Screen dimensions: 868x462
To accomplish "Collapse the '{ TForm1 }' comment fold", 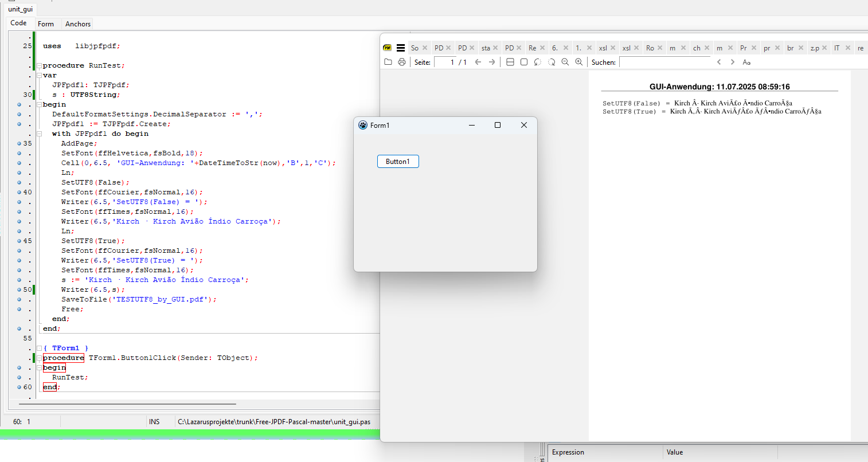I will [x=39, y=348].
